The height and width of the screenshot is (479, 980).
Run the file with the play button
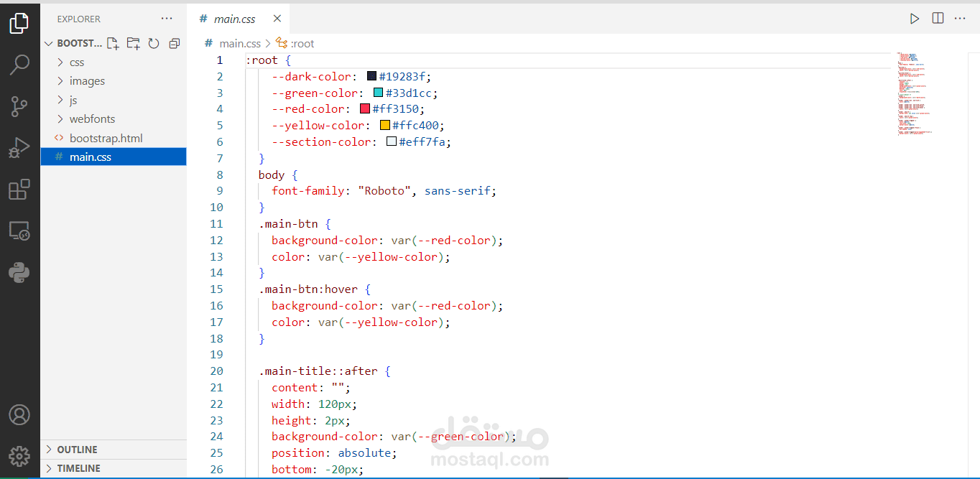(x=915, y=19)
